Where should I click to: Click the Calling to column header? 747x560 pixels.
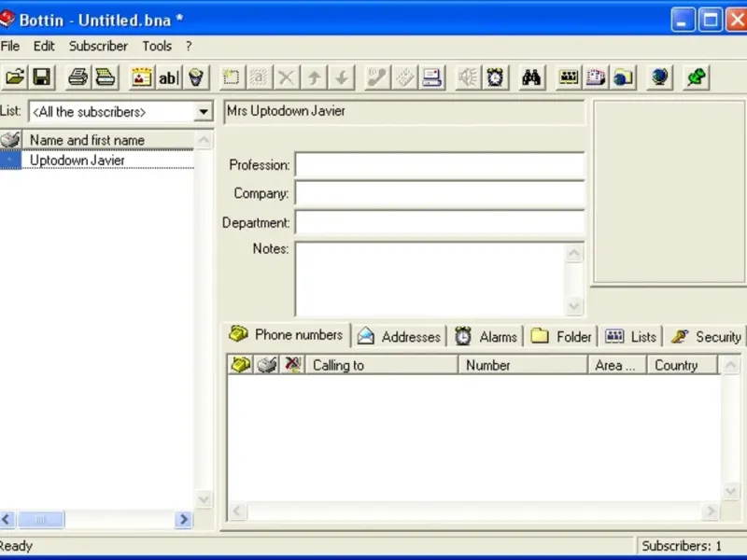point(382,365)
